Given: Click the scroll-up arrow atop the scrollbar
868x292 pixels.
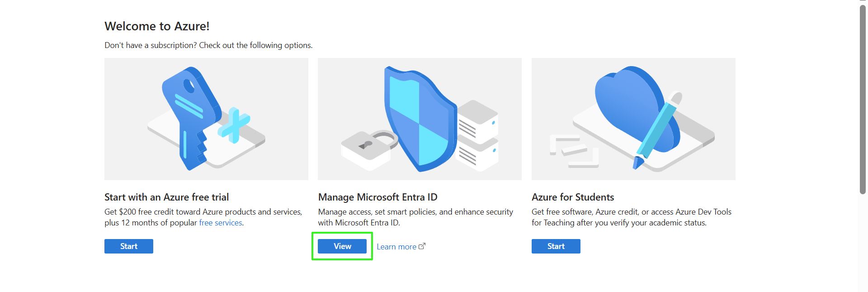Looking at the screenshot, I should coord(863,2).
